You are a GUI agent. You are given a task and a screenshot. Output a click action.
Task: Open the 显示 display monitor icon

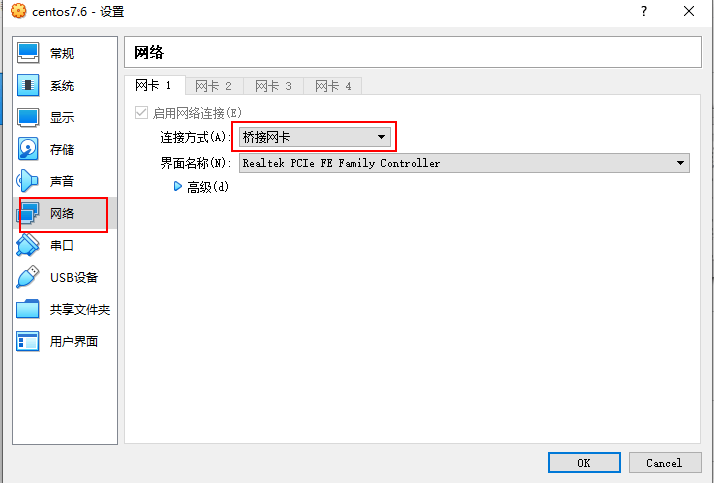[x=28, y=117]
